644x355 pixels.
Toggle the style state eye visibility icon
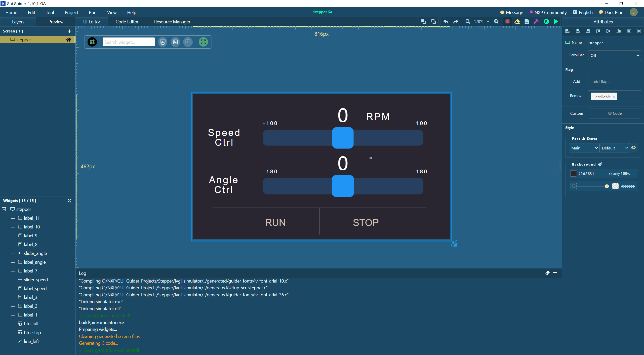click(x=633, y=148)
